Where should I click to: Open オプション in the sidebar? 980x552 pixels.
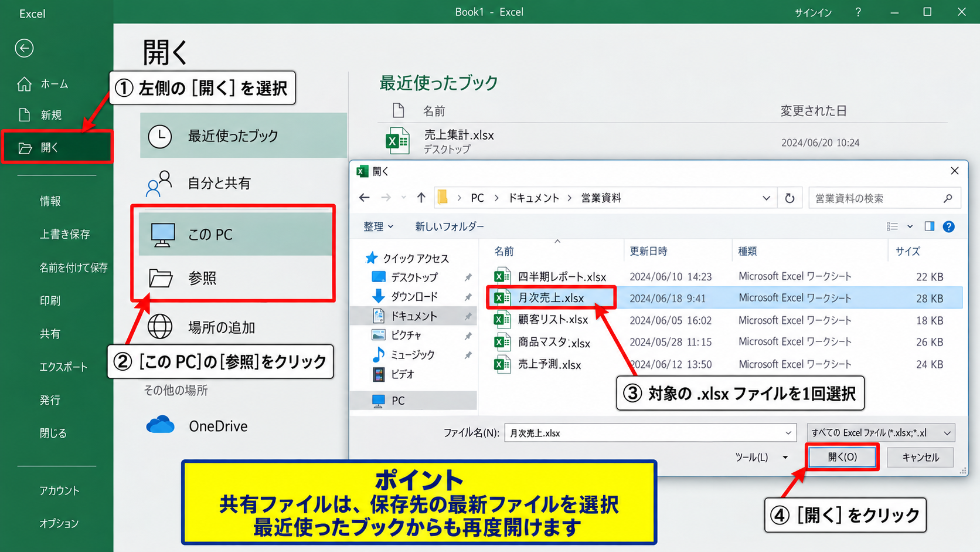click(x=59, y=523)
